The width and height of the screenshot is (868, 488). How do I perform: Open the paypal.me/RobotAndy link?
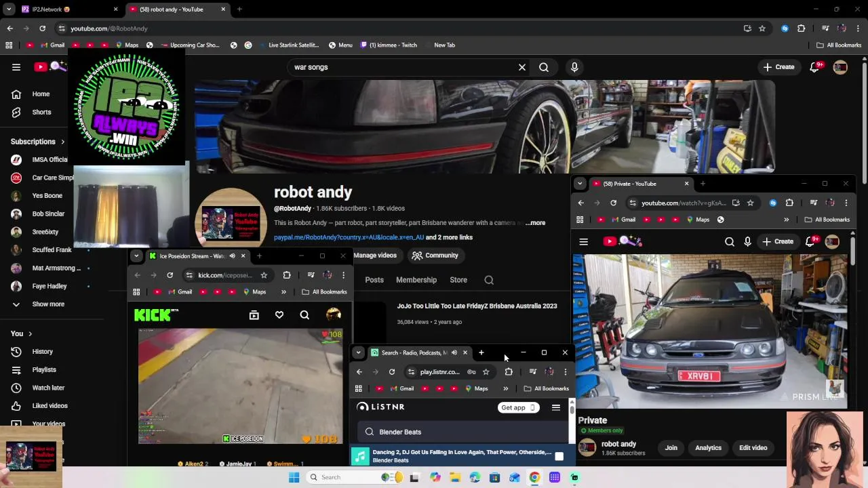click(349, 238)
